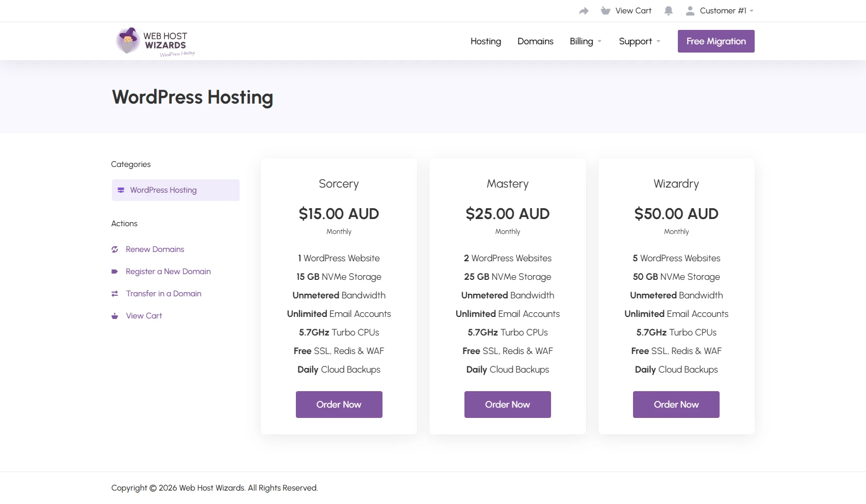Screen dimensions: 866x504
Task: Click the sidebar View Cart basket icon
Action: pyautogui.click(x=114, y=316)
